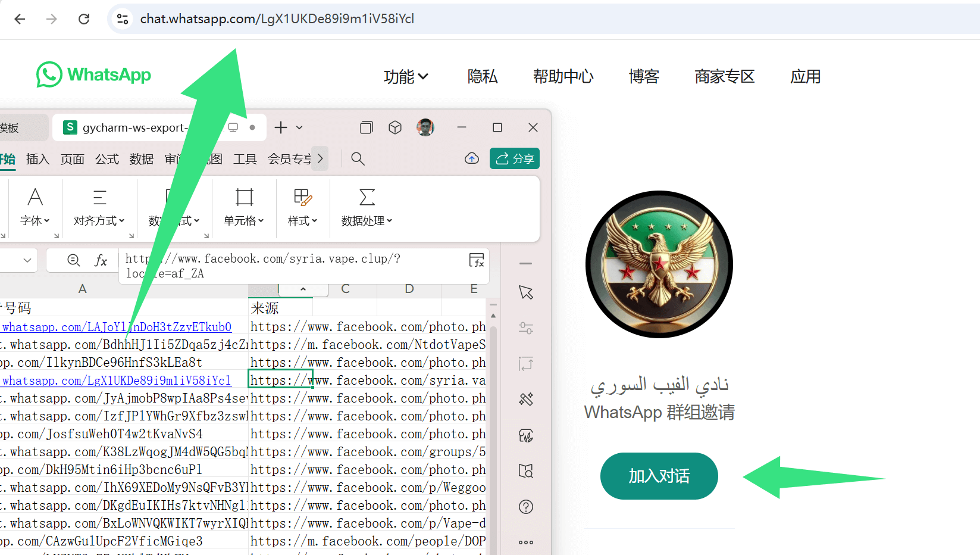
Task: Click the formula editor icon at formula bar end
Action: pyautogui.click(x=477, y=260)
